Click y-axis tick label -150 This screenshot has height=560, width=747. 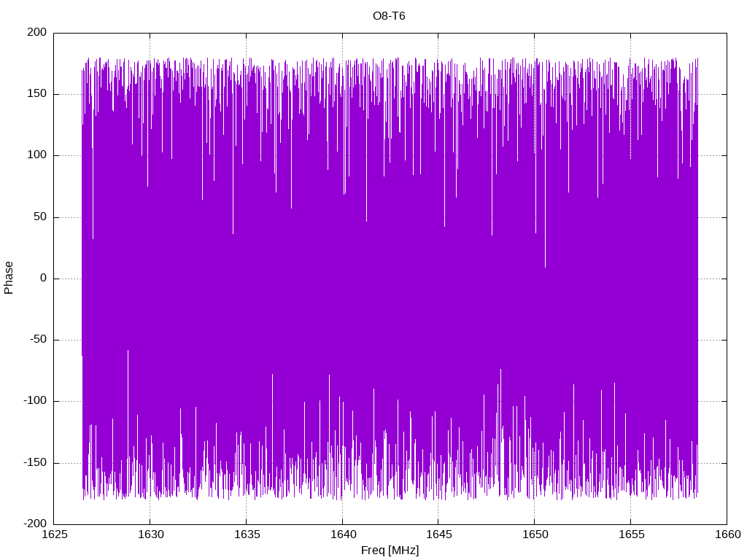(35, 462)
